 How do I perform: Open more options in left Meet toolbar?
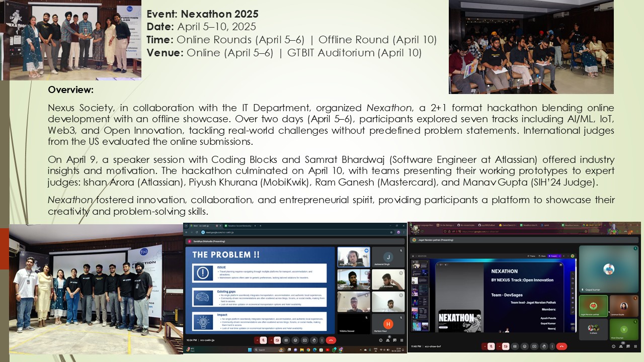tap(322, 340)
